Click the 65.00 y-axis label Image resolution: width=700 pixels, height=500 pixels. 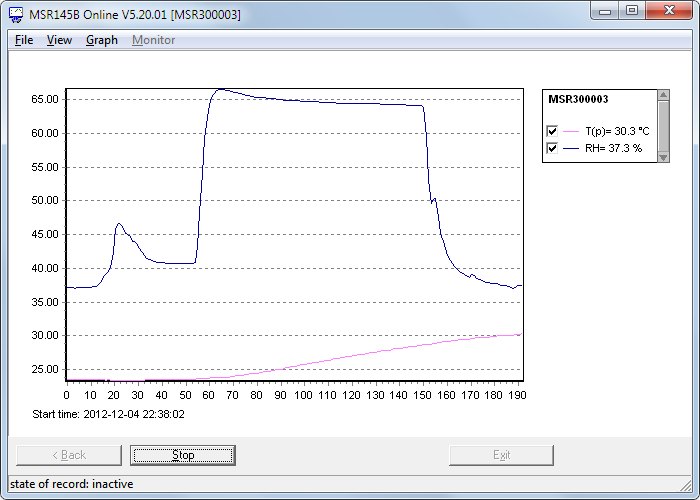(45, 100)
